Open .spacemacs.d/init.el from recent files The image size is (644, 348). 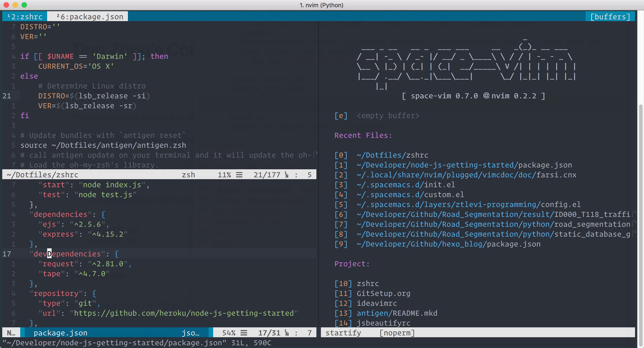click(405, 185)
